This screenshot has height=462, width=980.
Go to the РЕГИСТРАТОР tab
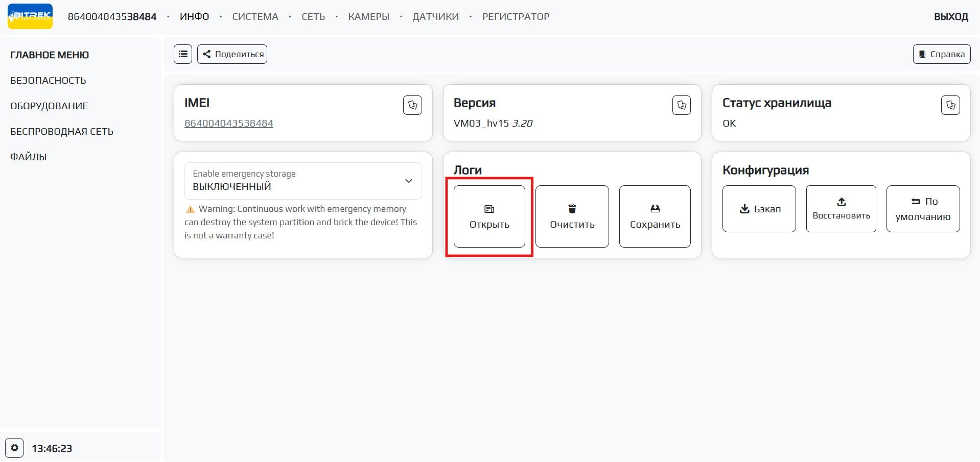coord(516,17)
